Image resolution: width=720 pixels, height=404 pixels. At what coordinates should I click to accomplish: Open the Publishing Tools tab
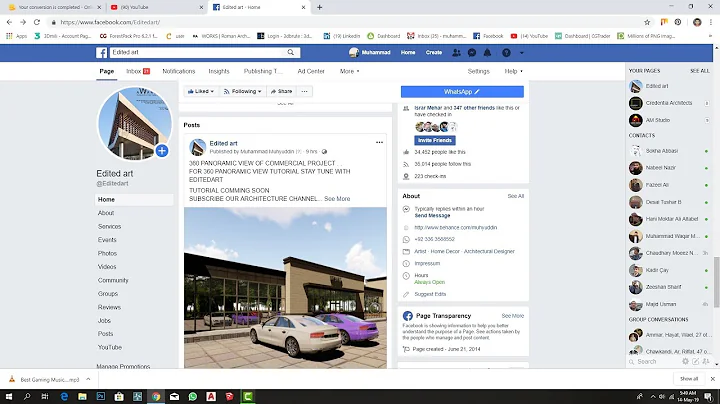[263, 71]
